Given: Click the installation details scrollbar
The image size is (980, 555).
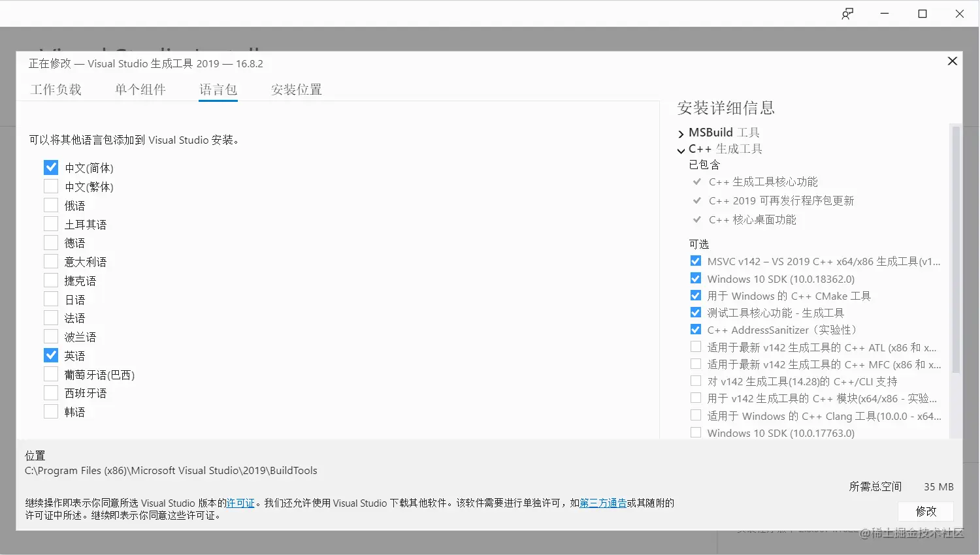Looking at the screenshot, I should pyautogui.click(x=956, y=248).
